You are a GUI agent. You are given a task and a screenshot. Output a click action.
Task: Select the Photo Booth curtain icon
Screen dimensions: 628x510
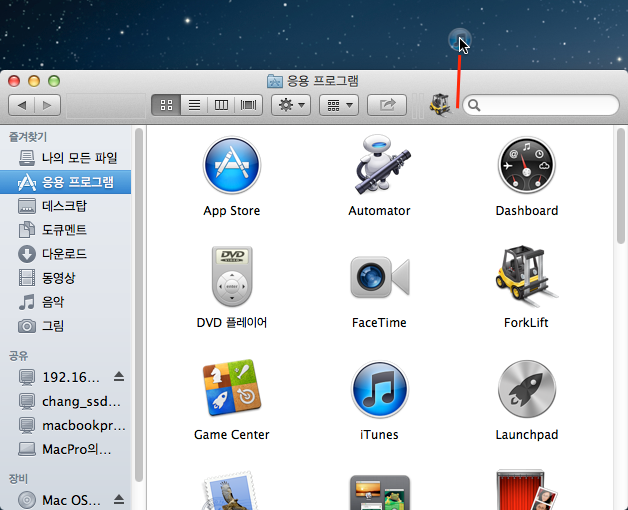526,490
